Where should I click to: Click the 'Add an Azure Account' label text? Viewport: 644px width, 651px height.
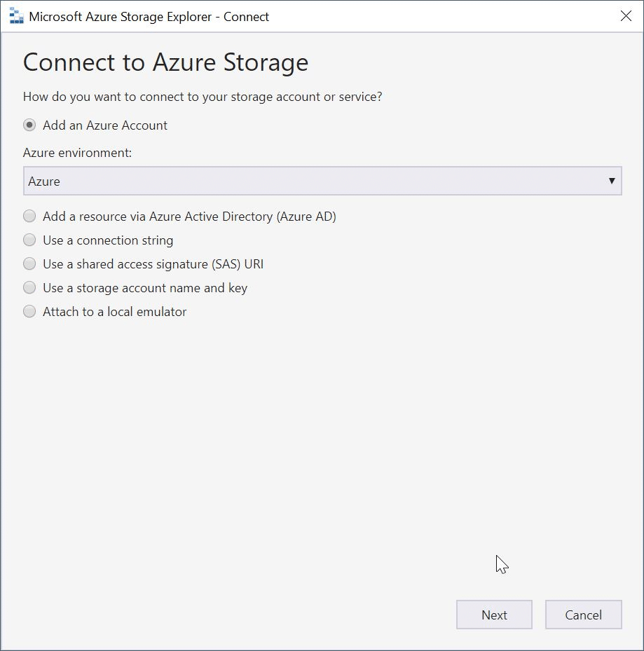(x=105, y=125)
